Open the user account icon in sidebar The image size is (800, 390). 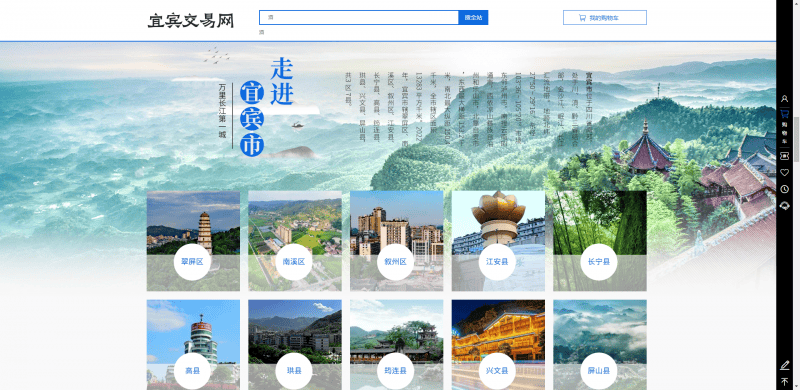784,99
